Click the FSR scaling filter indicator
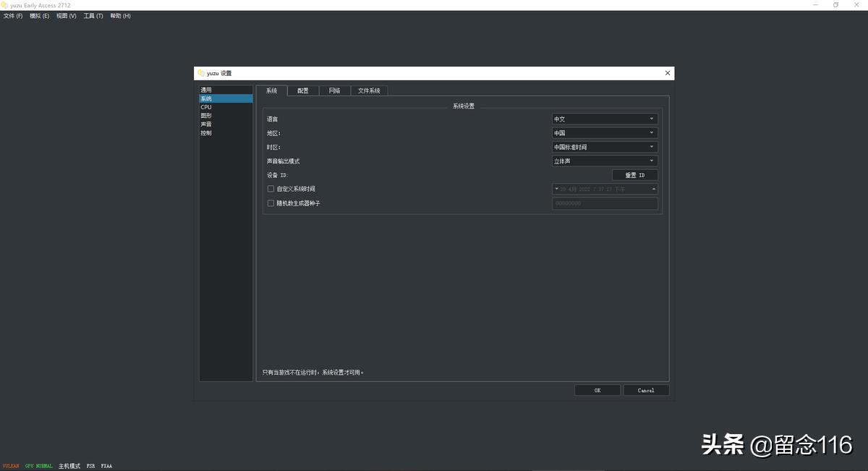 tap(90, 466)
